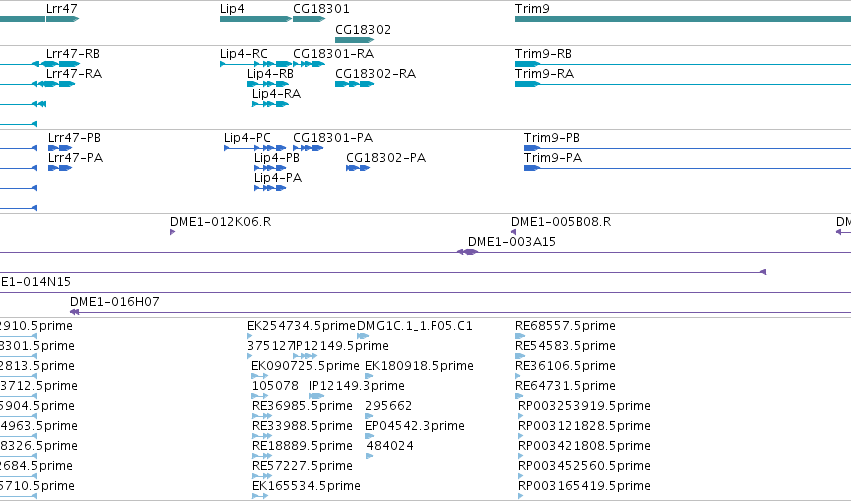
Task: Click the RP003121828.5prime EST label
Action: point(585,427)
